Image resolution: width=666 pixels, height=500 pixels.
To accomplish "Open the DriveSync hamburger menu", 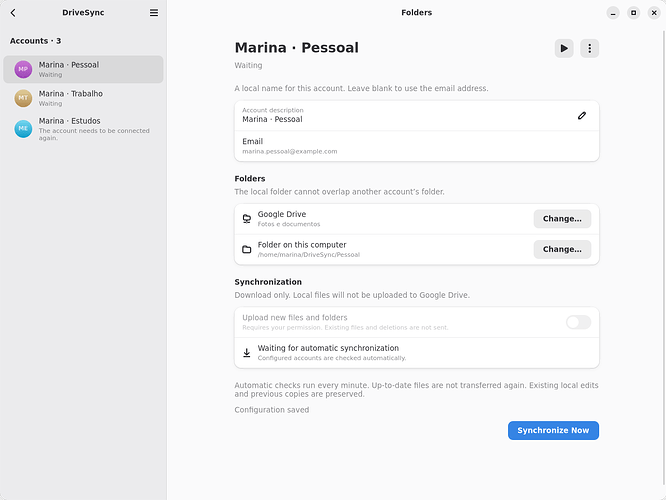I will pyautogui.click(x=154, y=13).
